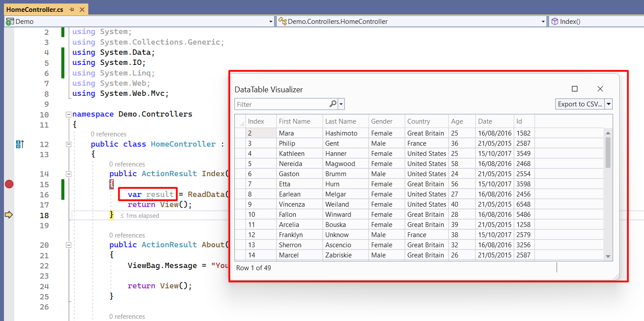The height and width of the screenshot is (321, 644).
Task: Click 'ViewBag.Message' on line 22
Action: click(x=162, y=266)
